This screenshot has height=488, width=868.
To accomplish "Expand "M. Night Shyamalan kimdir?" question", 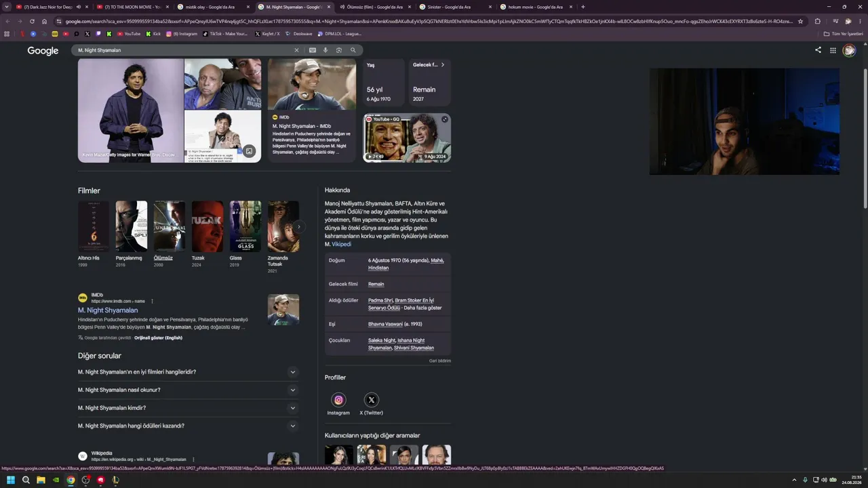I will coord(188,408).
